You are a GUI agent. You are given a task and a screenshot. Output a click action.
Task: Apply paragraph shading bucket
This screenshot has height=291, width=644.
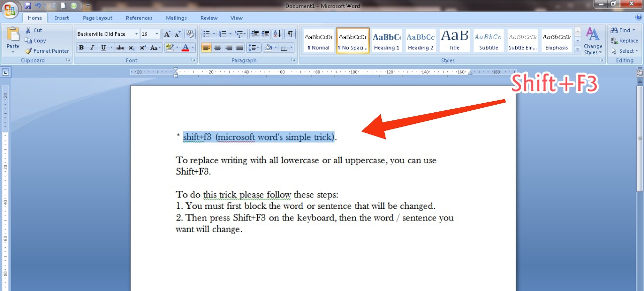[268, 48]
